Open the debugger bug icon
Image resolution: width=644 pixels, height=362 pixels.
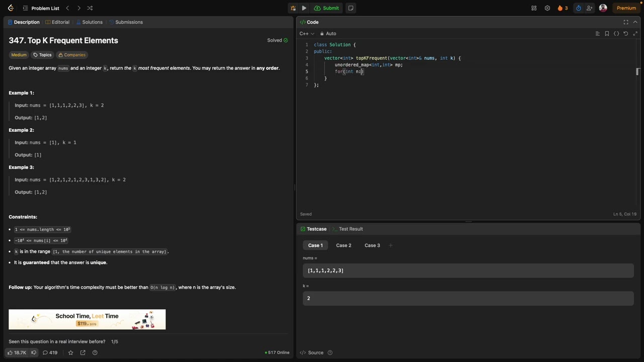[x=293, y=8]
